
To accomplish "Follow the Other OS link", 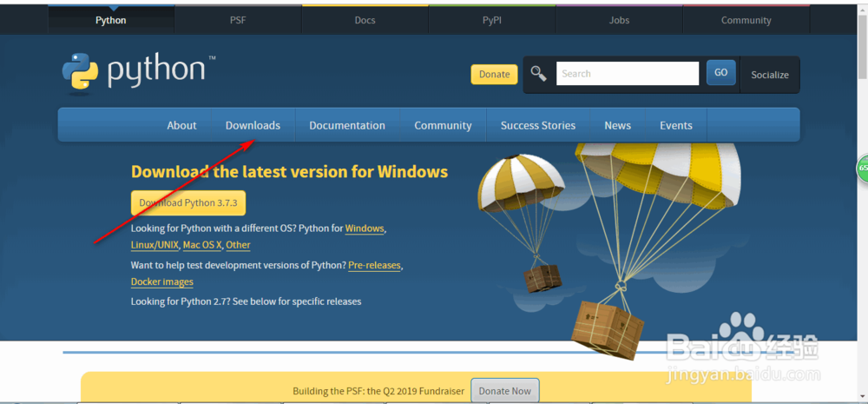I will (x=238, y=245).
